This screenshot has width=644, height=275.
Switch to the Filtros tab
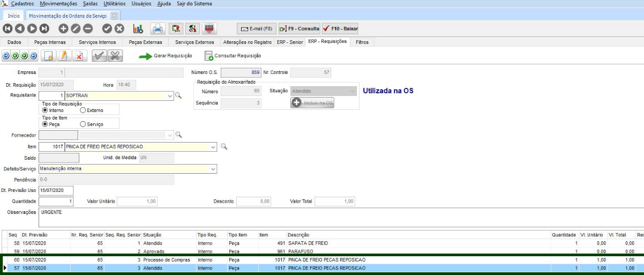coord(362,42)
